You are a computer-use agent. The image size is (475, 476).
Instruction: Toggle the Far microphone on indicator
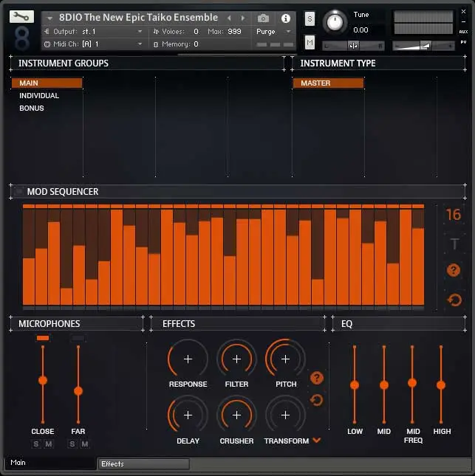tap(78, 338)
